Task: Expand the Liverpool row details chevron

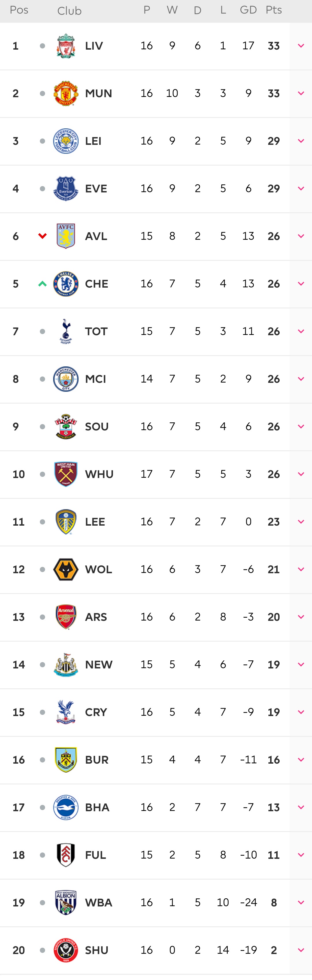Action: [x=300, y=46]
